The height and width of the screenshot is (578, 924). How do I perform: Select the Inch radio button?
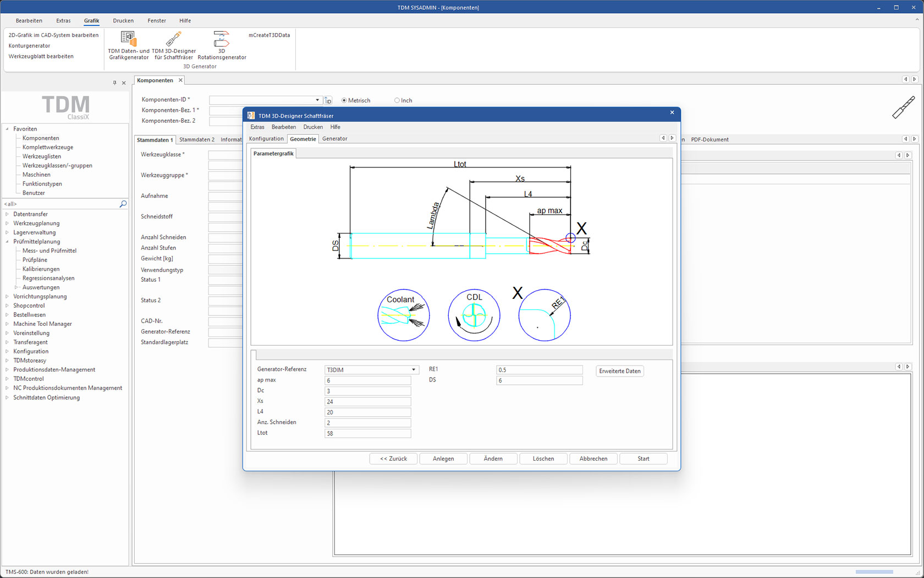tap(397, 101)
